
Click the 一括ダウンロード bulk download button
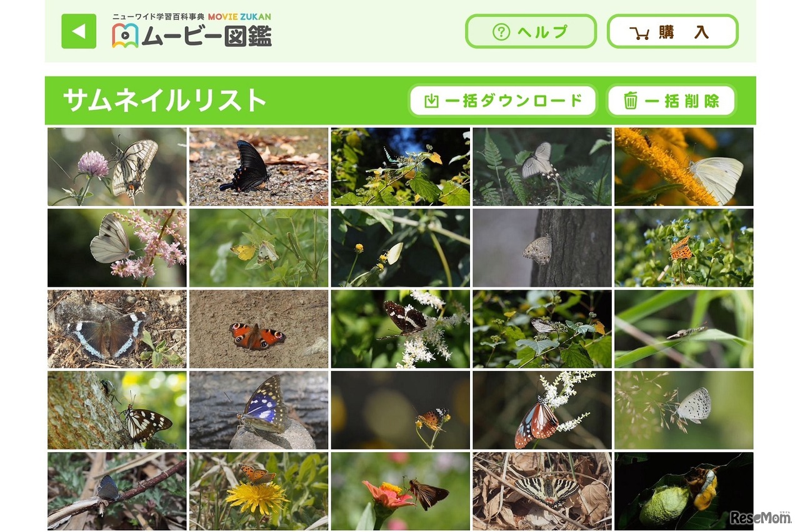coord(503,101)
